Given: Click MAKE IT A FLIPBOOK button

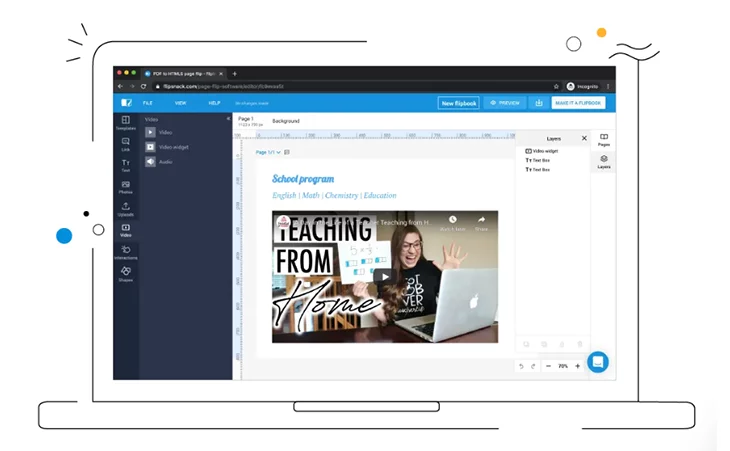Looking at the screenshot, I should (x=578, y=103).
